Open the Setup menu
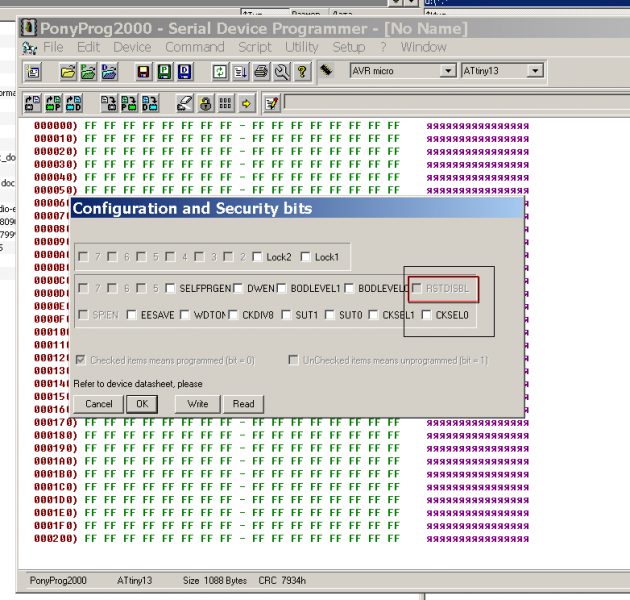This screenshot has height=600, width=630. (x=349, y=47)
